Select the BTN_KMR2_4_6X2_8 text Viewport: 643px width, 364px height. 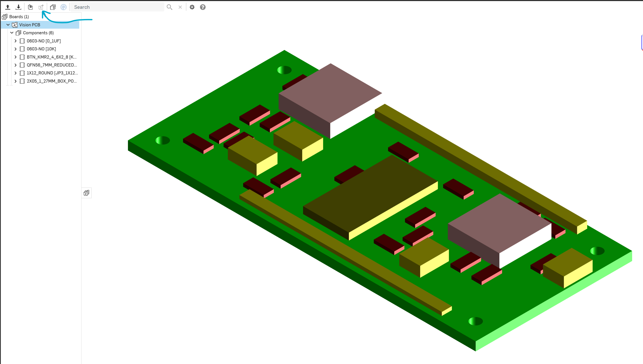click(x=52, y=57)
